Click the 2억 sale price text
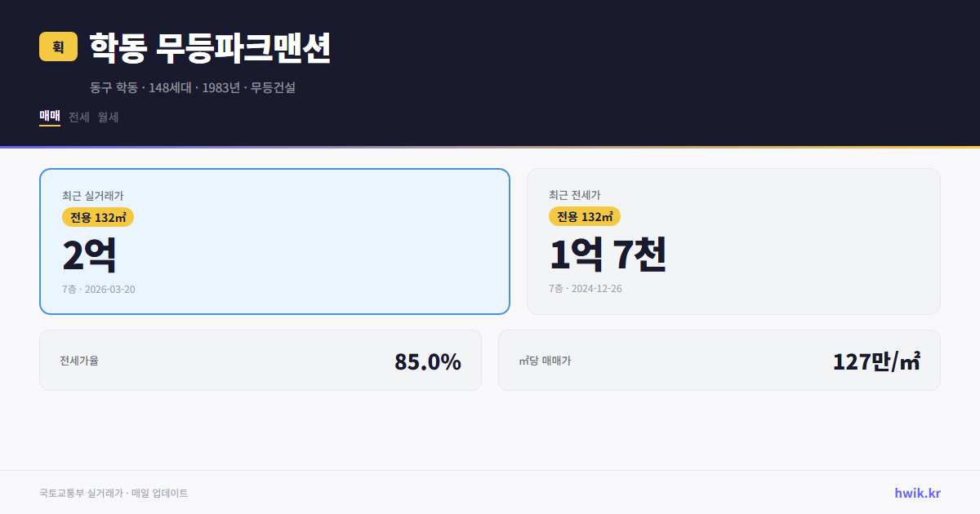 coord(88,254)
